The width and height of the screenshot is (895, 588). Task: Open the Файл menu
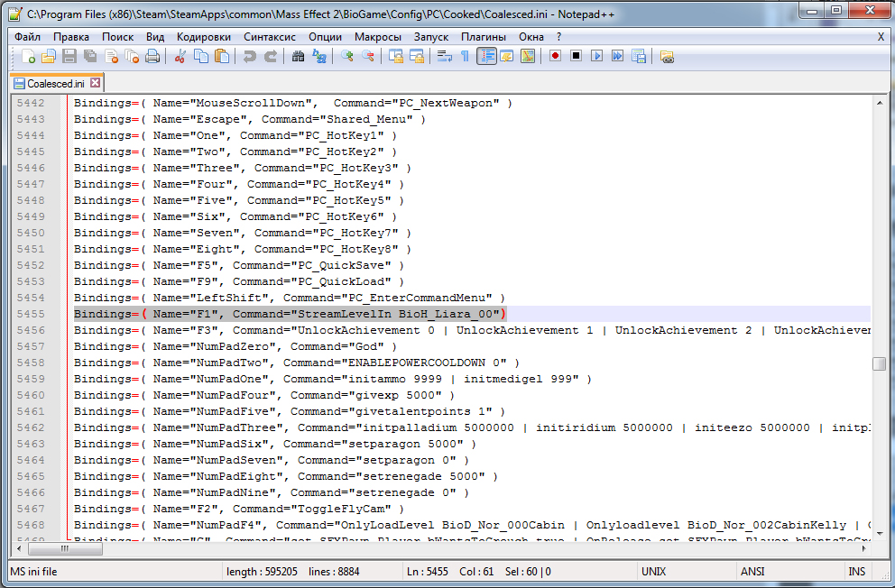(x=27, y=36)
